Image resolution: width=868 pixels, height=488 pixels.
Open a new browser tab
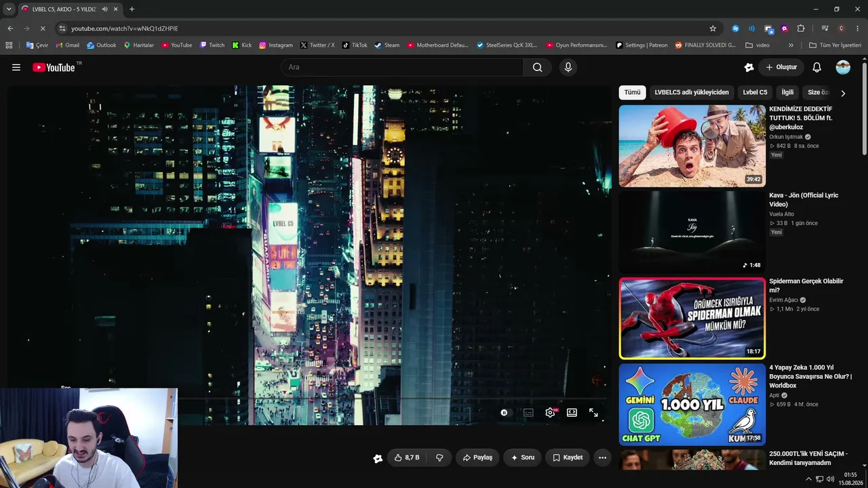[x=132, y=9]
